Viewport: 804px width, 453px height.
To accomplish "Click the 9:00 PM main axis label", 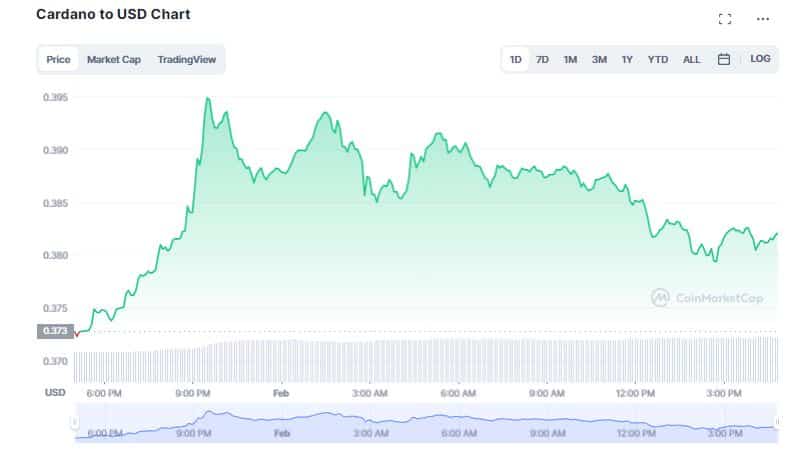I will [x=193, y=393].
